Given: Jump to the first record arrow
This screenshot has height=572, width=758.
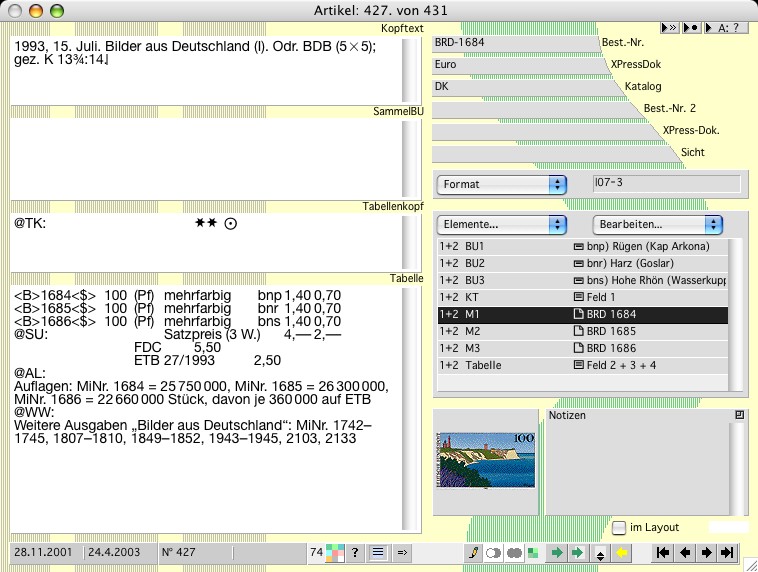Looking at the screenshot, I should [662, 551].
